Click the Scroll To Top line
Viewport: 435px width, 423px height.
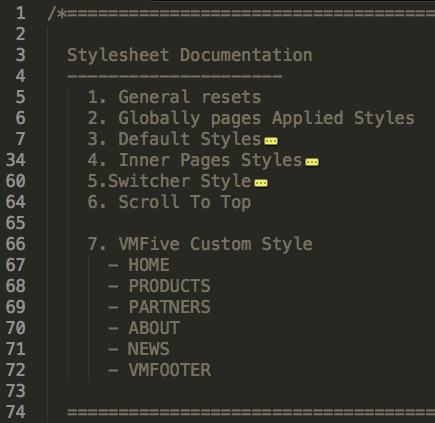pyautogui.click(x=169, y=202)
